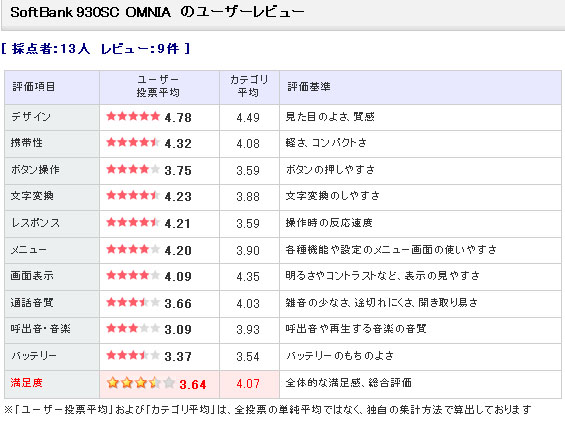Screen dimensions: 565x422
Task: Click the ボタン操作 star rating icons
Action: click(x=133, y=169)
